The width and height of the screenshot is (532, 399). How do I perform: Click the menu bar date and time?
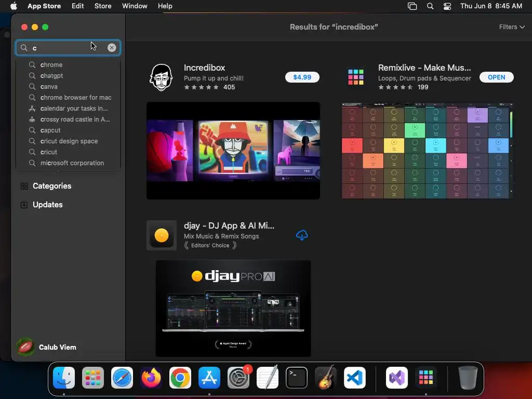(491, 6)
